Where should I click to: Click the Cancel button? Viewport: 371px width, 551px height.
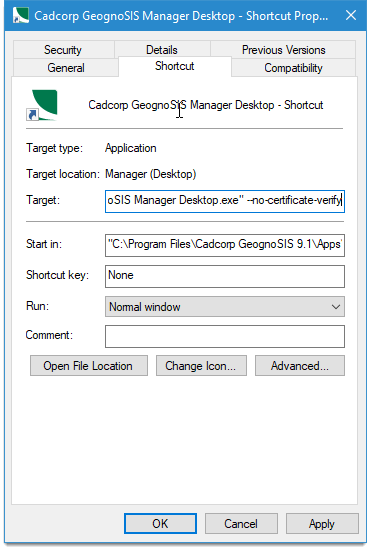pyautogui.click(x=241, y=524)
